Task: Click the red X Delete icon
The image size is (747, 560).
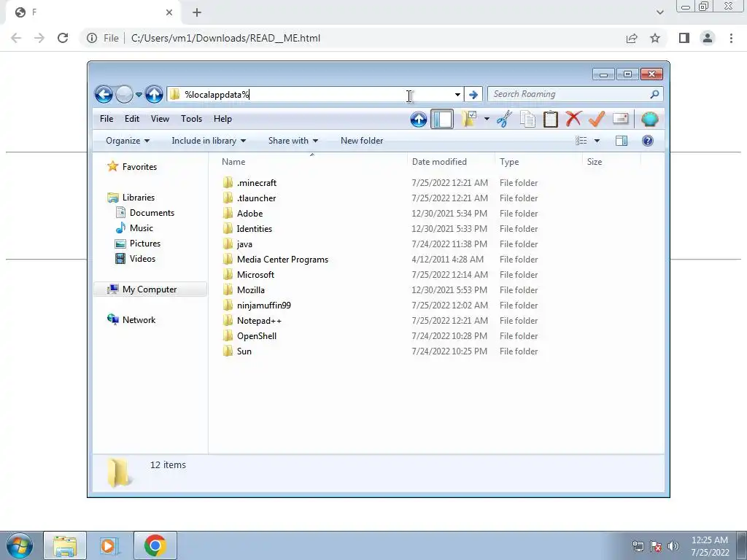Action: [573, 119]
